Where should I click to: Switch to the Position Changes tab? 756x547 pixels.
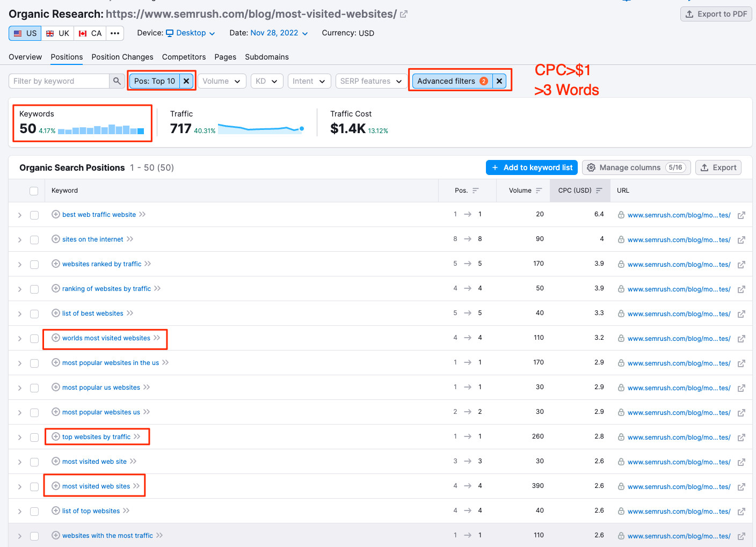(122, 57)
